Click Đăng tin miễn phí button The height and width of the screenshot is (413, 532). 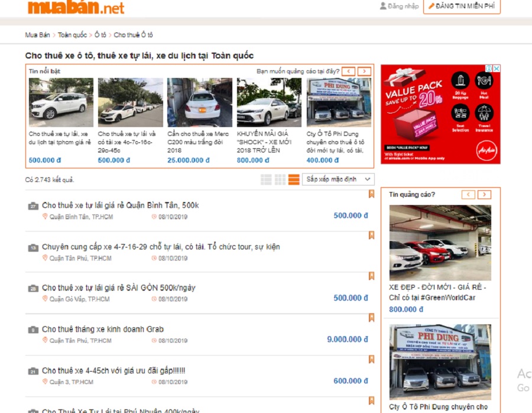coord(462,6)
